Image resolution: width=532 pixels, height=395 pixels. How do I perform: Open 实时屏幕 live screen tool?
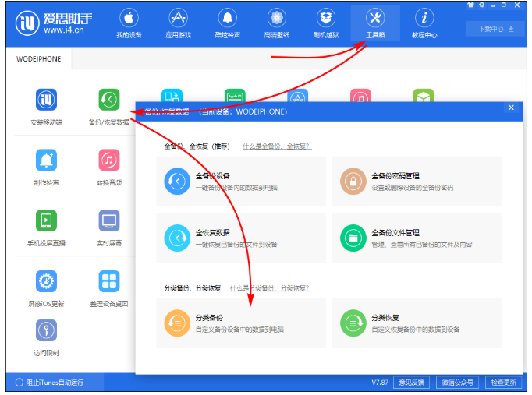pos(109,228)
